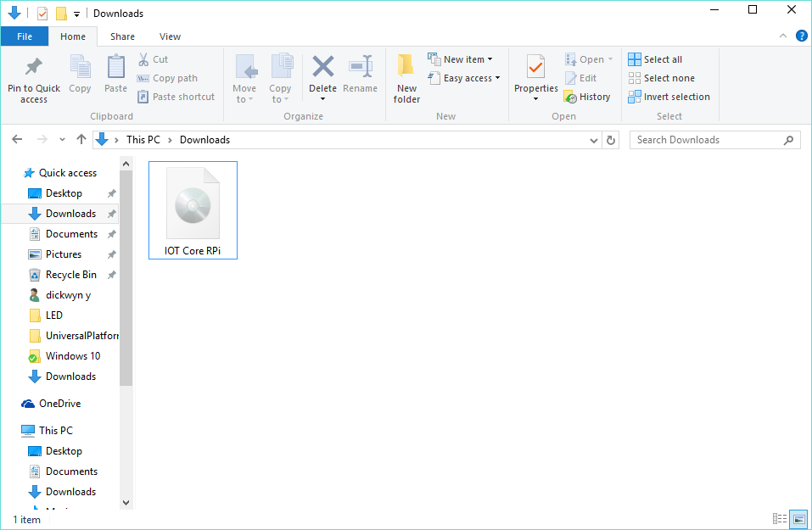
Task: Go forward with the right arrow
Action: pyautogui.click(x=42, y=139)
